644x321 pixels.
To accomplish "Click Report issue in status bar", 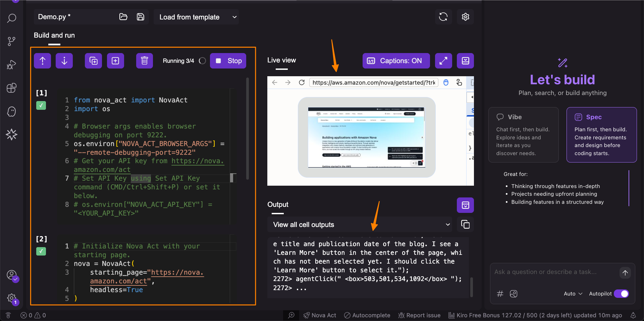I will [419, 315].
